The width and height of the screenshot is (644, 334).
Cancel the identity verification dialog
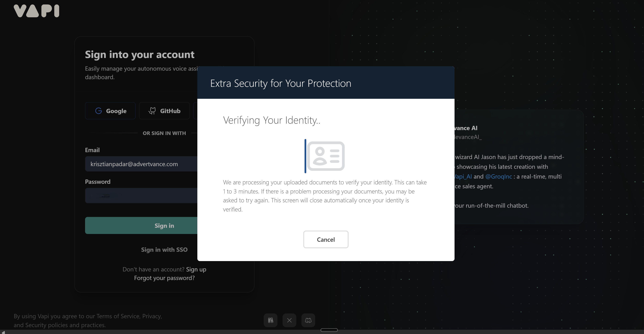(325, 240)
